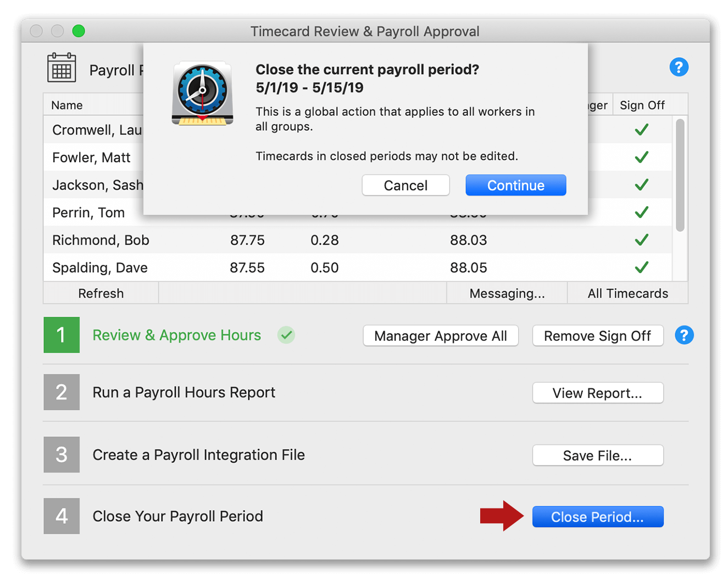Click green check badge beside Review & Approve Hours

pyautogui.click(x=286, y=335)
